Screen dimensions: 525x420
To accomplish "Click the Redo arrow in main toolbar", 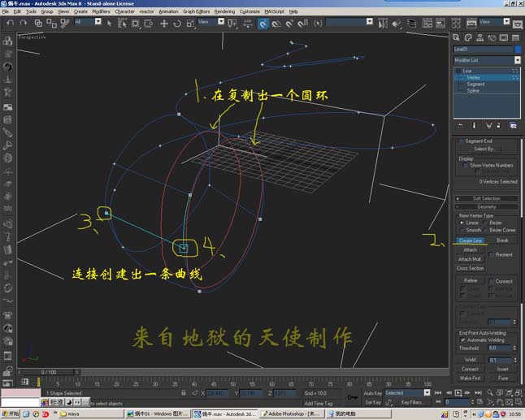I will pyautogui.click(x=23, y=23).
